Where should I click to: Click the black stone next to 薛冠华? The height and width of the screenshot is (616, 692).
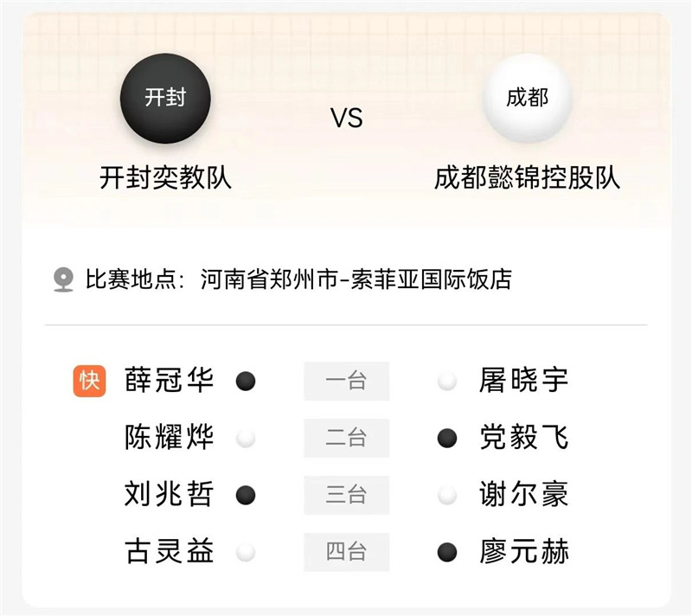246,381
